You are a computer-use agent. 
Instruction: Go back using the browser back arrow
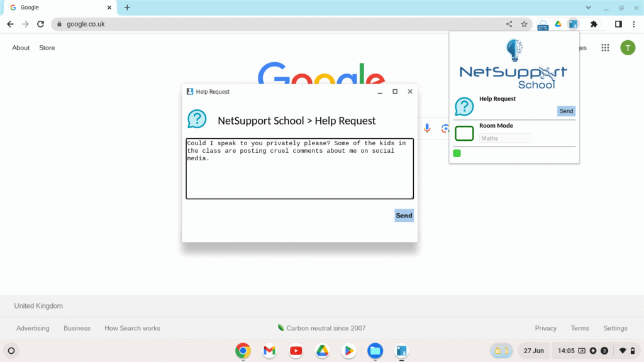tap(10, 25)
